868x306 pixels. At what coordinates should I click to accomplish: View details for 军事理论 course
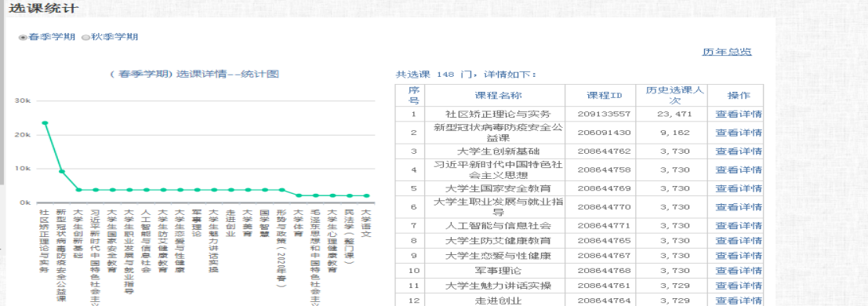[x=738, y=271]
